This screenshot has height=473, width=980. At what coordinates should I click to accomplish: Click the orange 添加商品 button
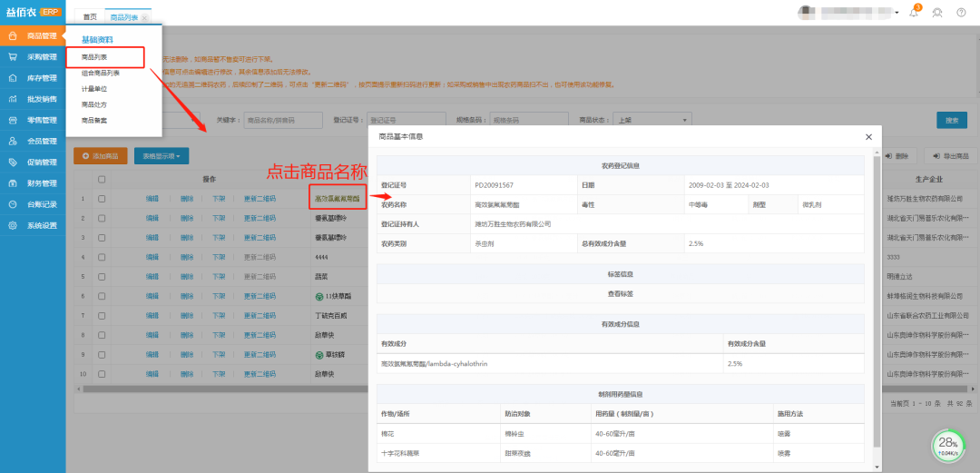pos(100,156)
